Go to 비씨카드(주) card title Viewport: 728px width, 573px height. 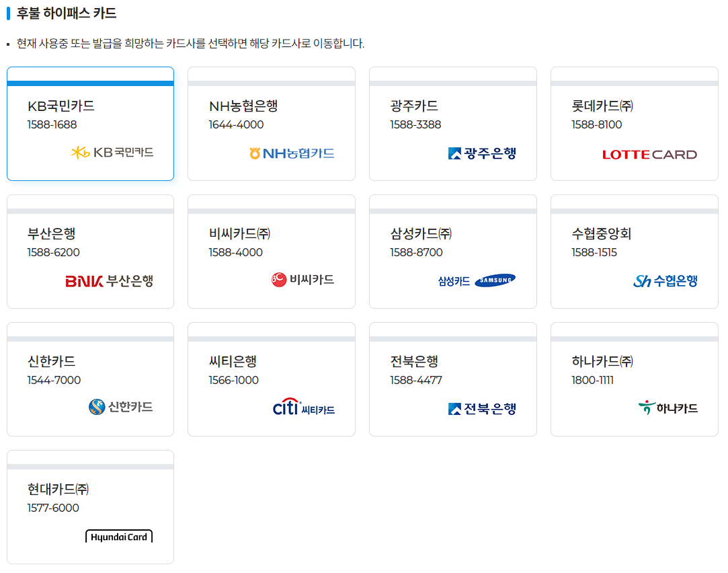pos(239,233)
